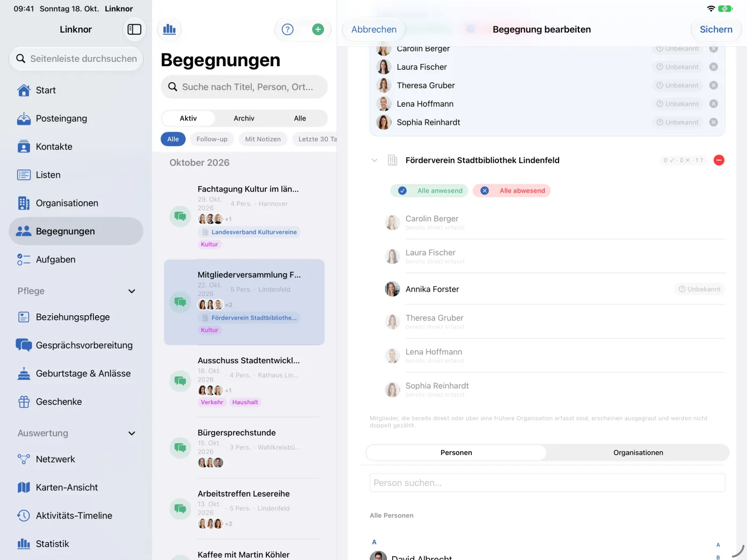747x560 pixels.
Task: Collapse the Auswertung sidebar section
Action: (x=132, y=434)
